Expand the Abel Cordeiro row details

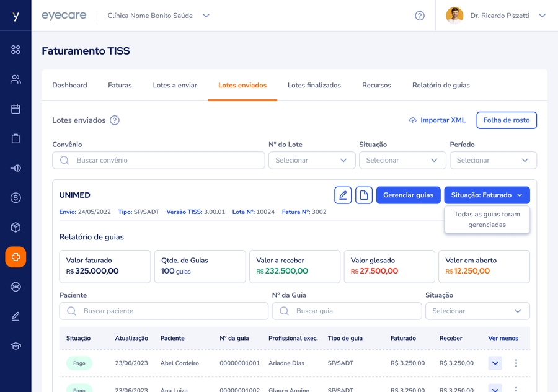click(x=495, y=363)
